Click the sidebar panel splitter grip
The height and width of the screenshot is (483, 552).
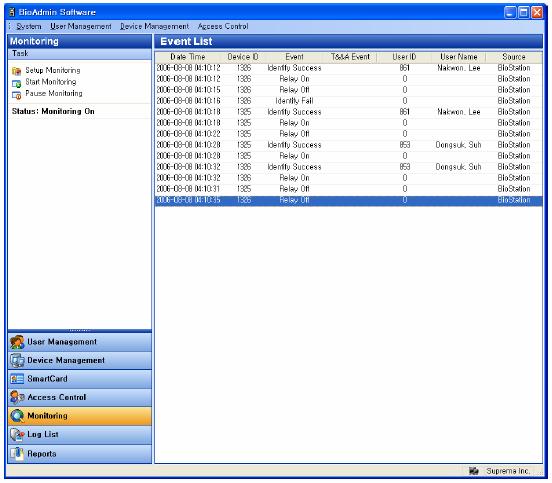point(80,331)
